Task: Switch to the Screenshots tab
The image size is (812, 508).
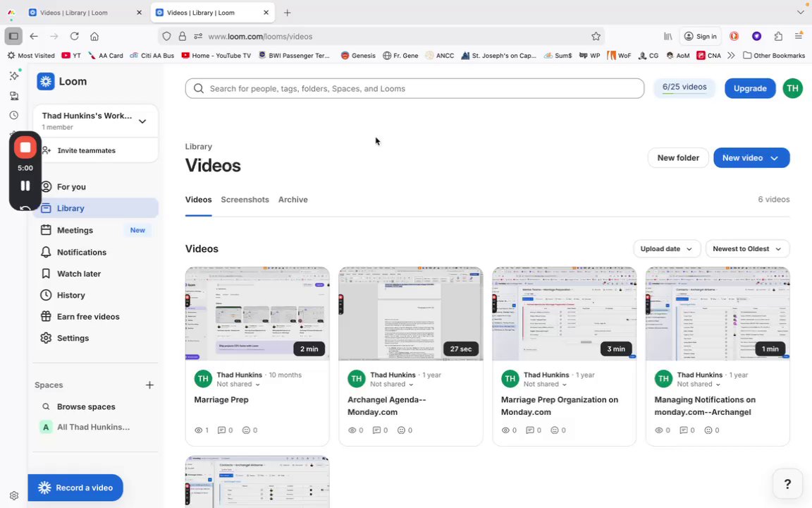Action: [x=245, y=200]
